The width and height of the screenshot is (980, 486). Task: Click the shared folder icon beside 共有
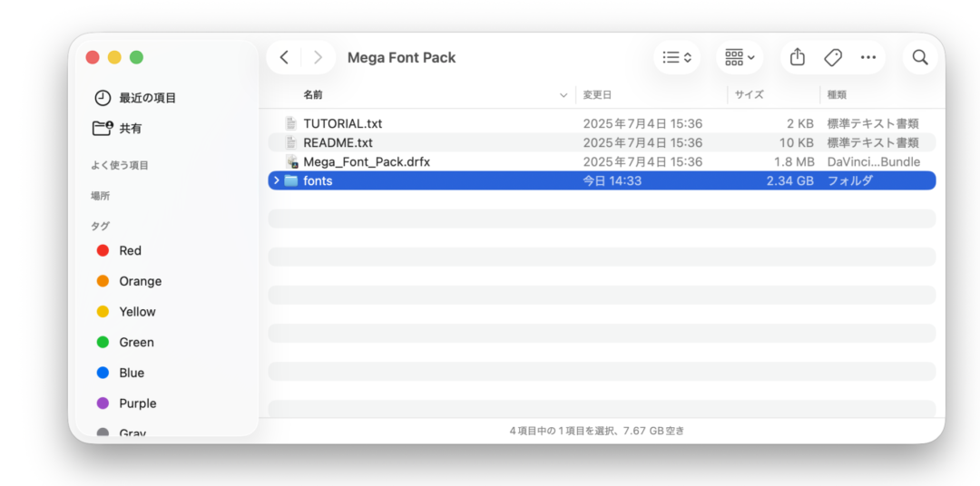pyautogui.click(x=103, y=129)
